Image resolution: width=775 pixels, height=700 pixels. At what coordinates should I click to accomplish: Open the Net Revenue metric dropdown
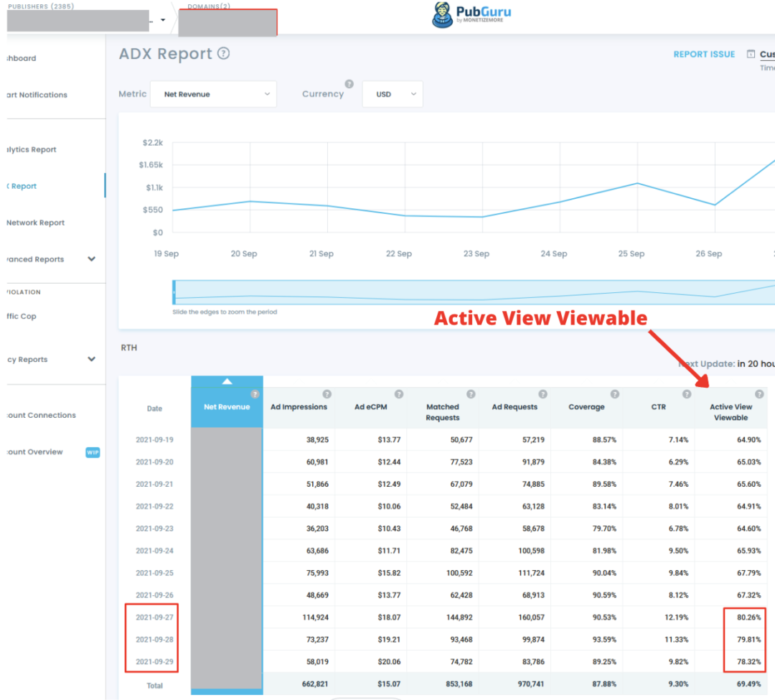coord(213,94)
